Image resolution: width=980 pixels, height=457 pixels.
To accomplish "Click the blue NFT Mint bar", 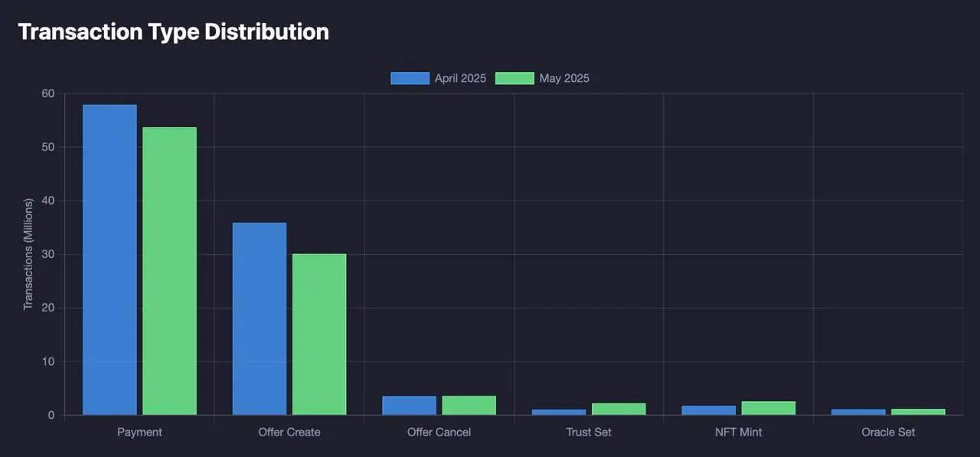I will (708, 410).
